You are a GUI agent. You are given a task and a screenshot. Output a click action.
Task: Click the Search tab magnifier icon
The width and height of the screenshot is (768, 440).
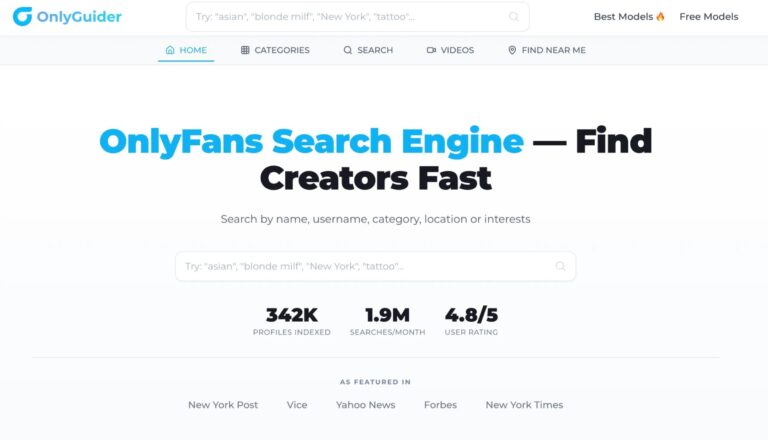(348, 50)
